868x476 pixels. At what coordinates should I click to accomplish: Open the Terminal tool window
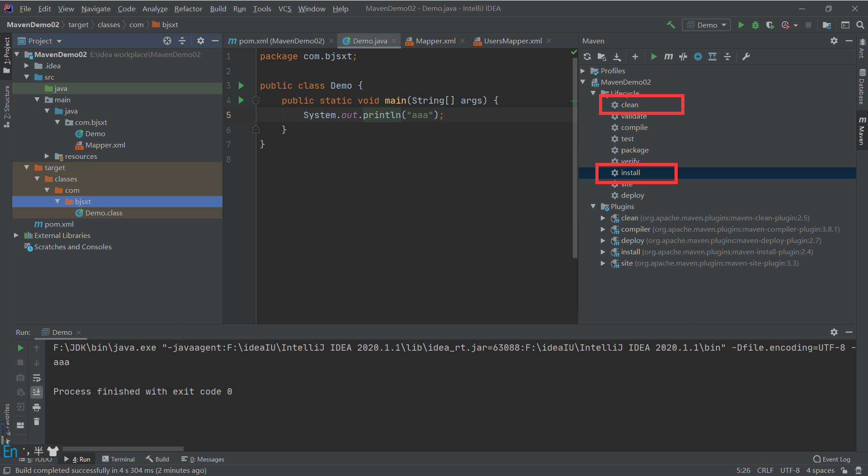click(118, 459)
